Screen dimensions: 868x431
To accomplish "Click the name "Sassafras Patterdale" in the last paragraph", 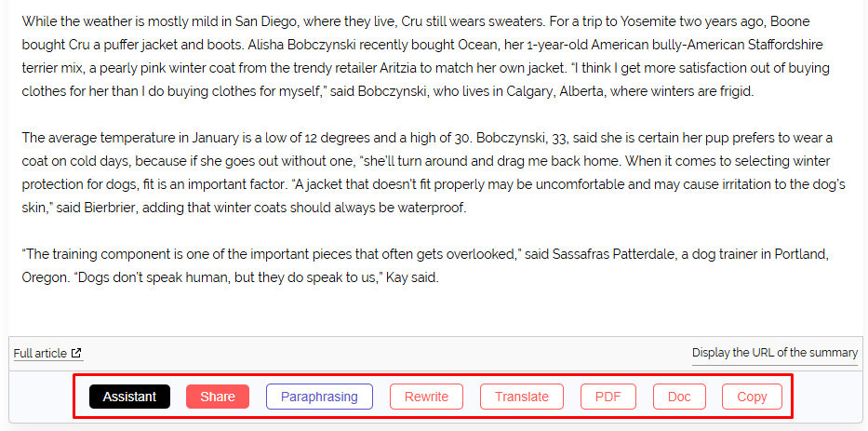I will [x=608, y=255].
